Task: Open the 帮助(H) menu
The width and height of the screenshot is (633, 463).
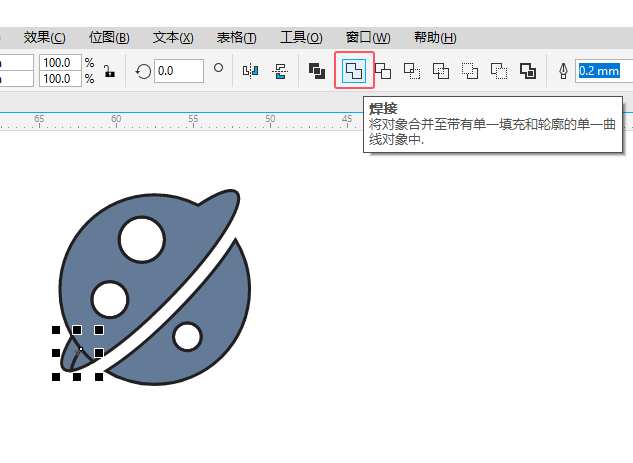Action: [x=435, y=38]
